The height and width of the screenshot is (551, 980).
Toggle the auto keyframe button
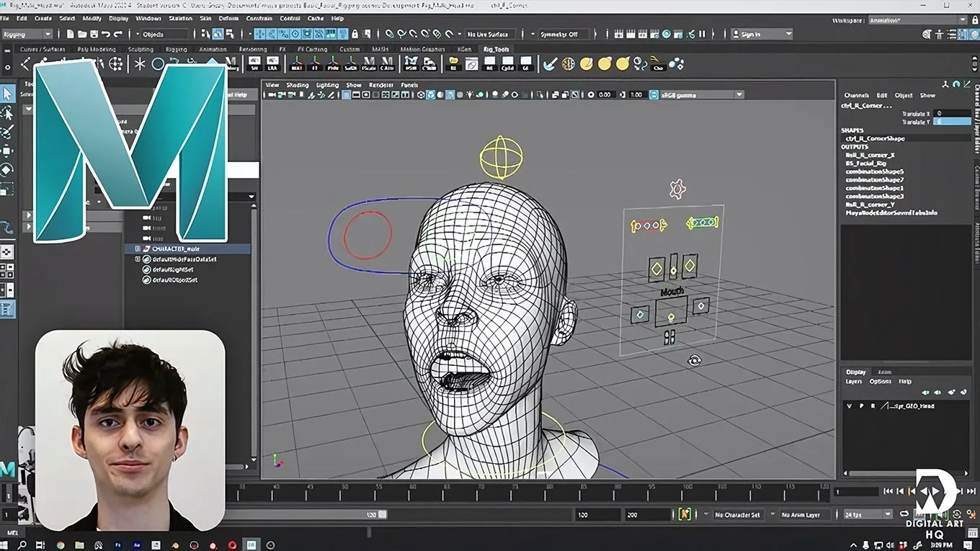coord(685,514)
